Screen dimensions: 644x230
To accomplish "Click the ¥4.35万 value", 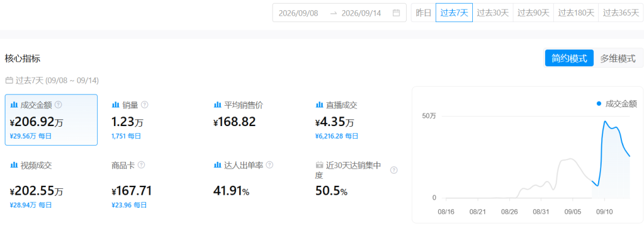I will [x=335, y=122].
